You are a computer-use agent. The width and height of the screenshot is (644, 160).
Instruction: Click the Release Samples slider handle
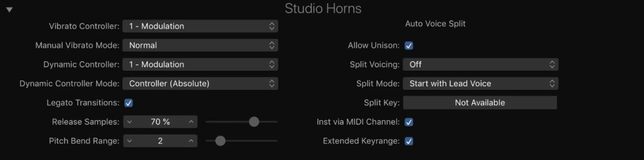(254, 122)
